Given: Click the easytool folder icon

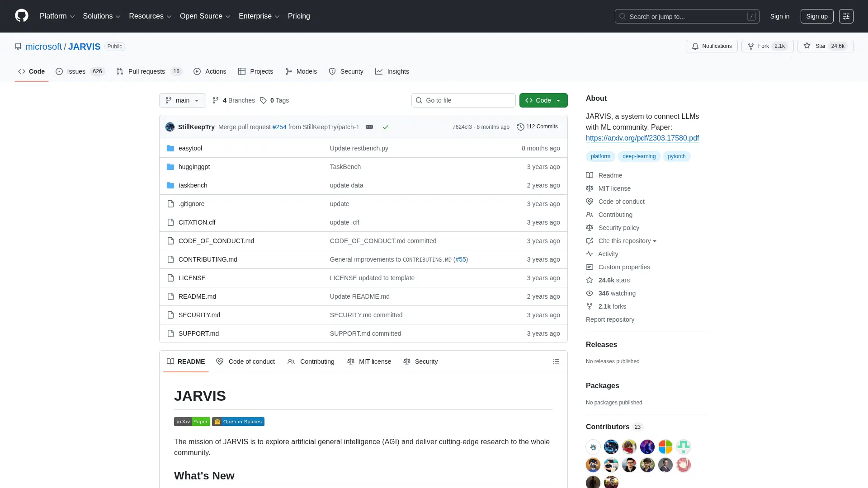Looking at the screenshot, I should point(170,148).
